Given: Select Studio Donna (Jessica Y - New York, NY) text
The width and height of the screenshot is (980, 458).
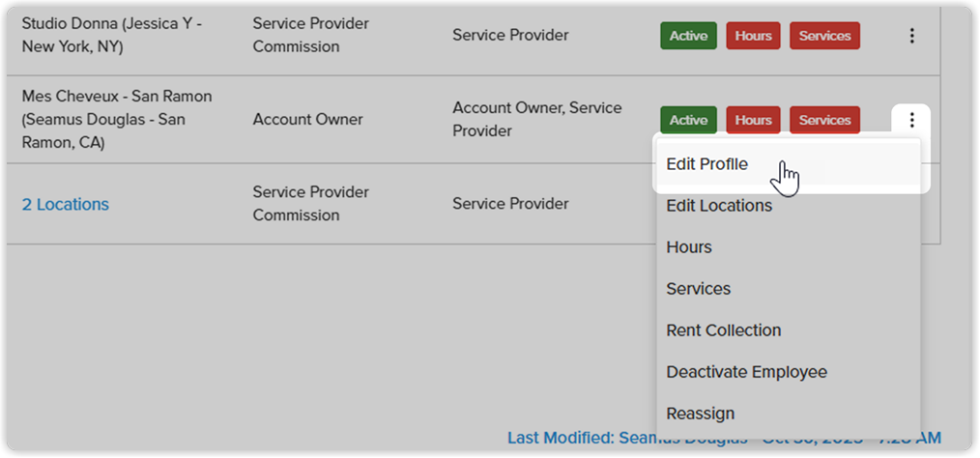Looking at the screenshot, I should click(x=114, y=35).
